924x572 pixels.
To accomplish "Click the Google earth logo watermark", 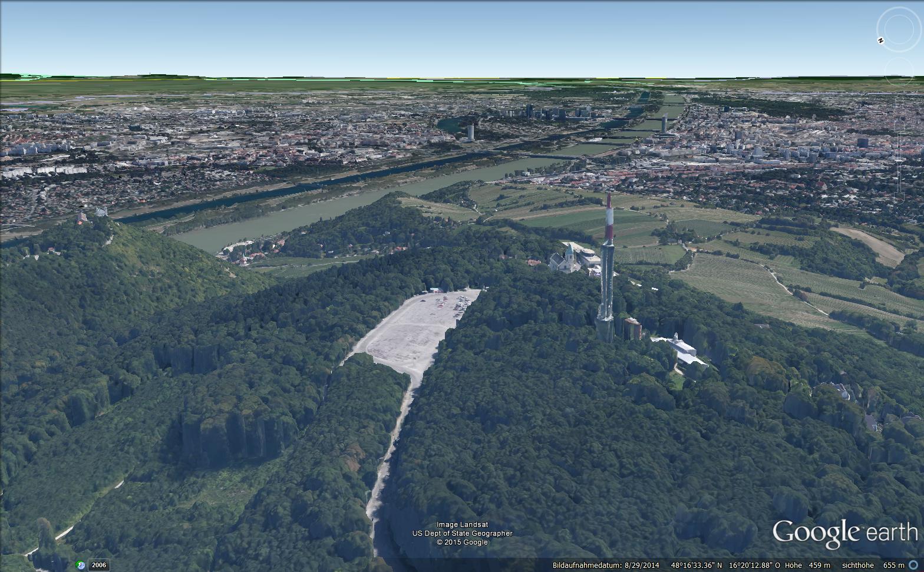I will pyautogui.click(x=844, y=532).
